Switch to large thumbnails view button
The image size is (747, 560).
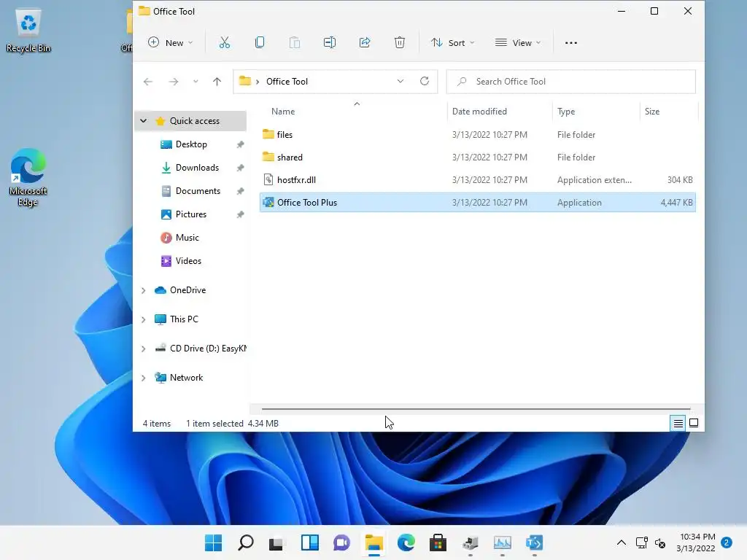[x=694, y=423]
